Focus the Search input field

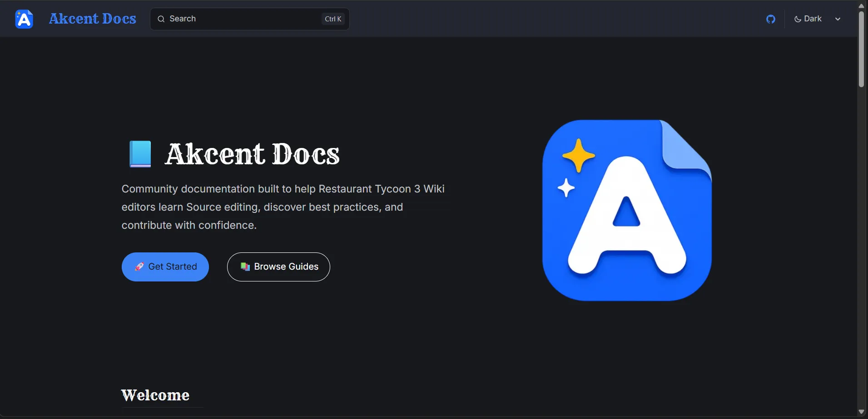(250, 19)
